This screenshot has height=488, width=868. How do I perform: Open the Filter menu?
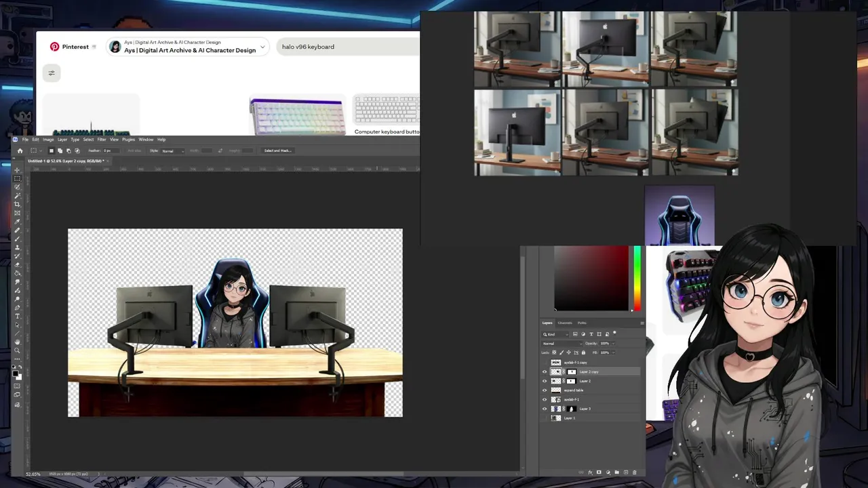102,140
